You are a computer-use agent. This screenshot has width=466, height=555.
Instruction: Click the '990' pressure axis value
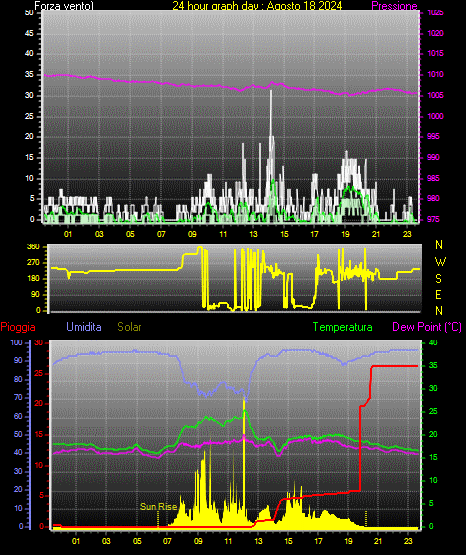click(433, 157)
